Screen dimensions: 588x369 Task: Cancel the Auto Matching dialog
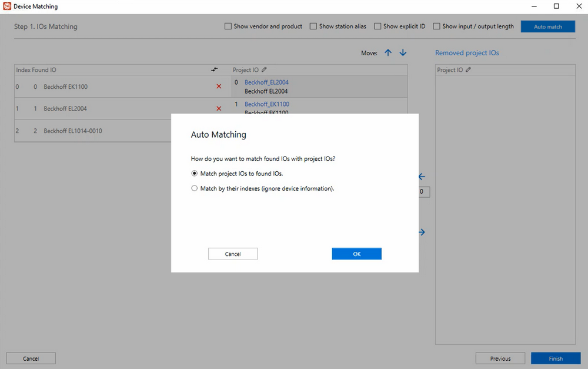click(x=233, y=254)
